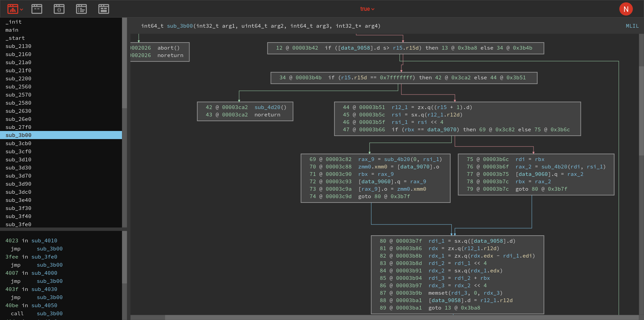Select sub_3cf0 in the function list
Viewport: 644px width, 320px height.
click(x=61, y=152)
